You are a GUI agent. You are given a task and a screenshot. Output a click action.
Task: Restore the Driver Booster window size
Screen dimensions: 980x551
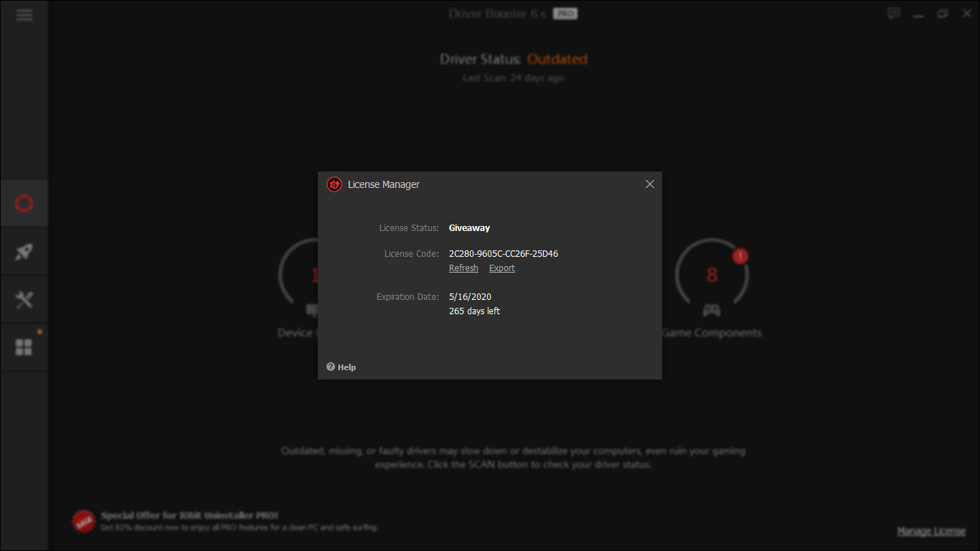[x=943, y=14]
